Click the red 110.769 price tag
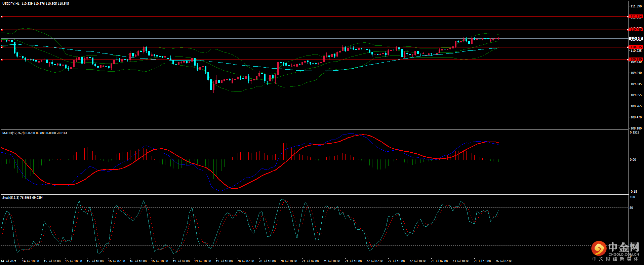Viewport: 644px width, 265px height. coord(636,30)
